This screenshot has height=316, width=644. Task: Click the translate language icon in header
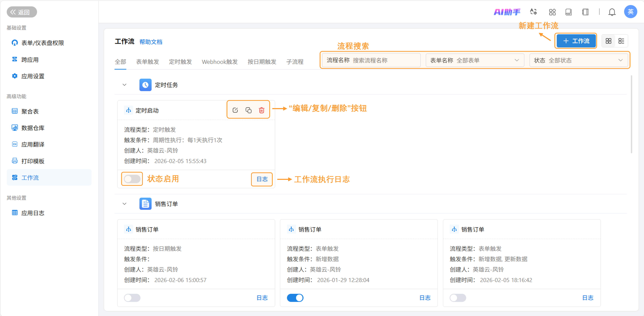tap(533, 12)
